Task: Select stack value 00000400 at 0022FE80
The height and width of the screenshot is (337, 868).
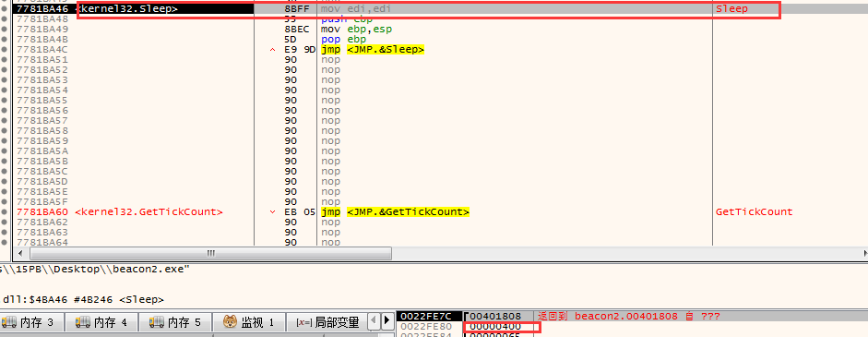Action: (x=495, y=327)
